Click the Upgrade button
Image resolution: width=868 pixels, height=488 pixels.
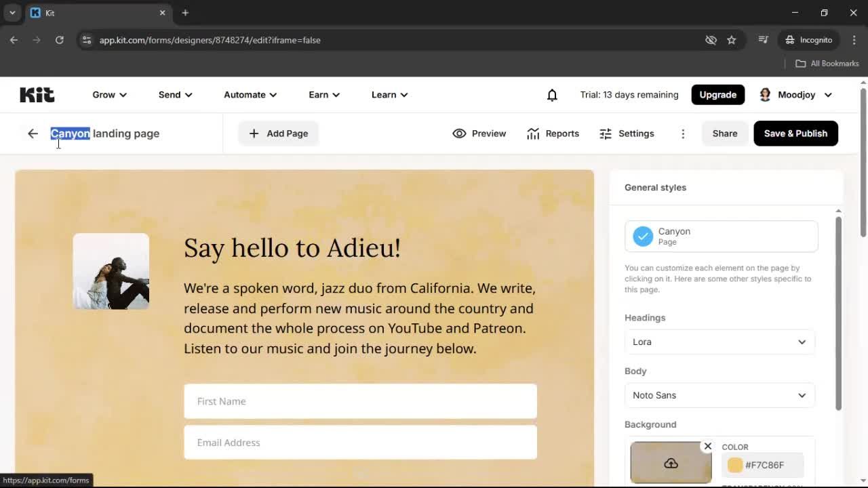(717, 95)
